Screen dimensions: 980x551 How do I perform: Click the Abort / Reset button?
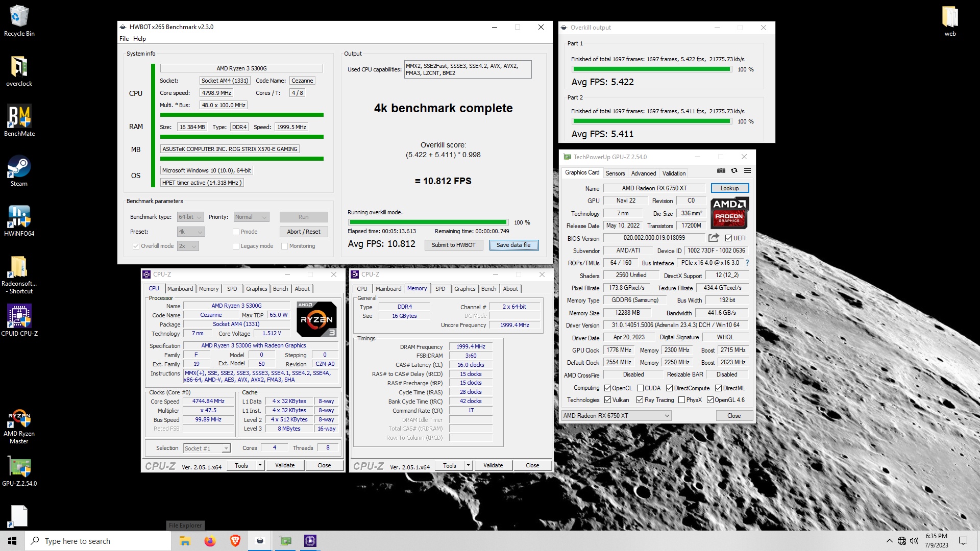[304, 232]
